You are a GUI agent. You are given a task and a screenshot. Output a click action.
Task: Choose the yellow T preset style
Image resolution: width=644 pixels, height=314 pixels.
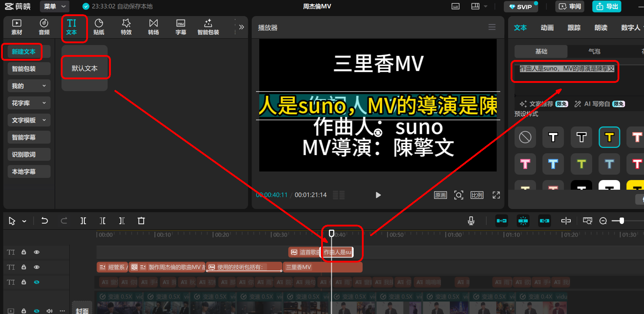click(609, 137)
